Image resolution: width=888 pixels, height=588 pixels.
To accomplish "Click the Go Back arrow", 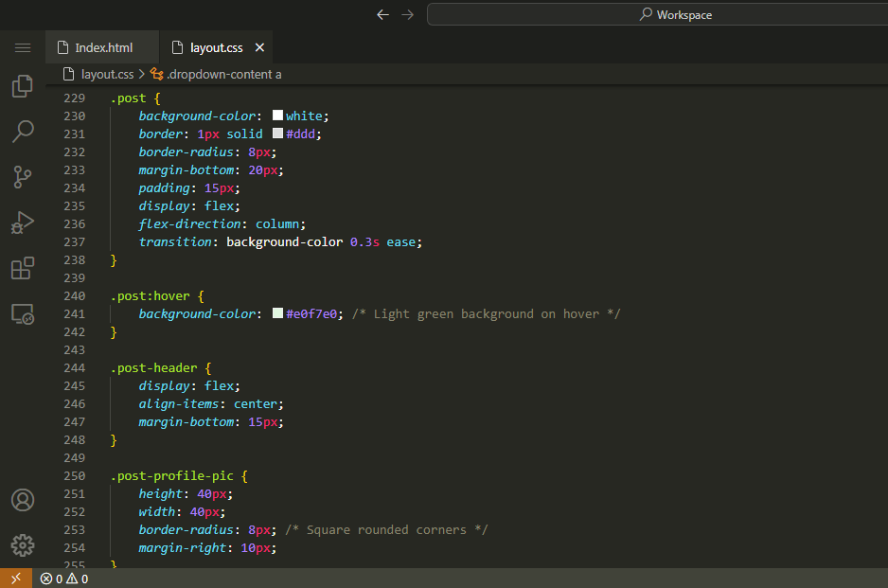I will tap(382, 14).
